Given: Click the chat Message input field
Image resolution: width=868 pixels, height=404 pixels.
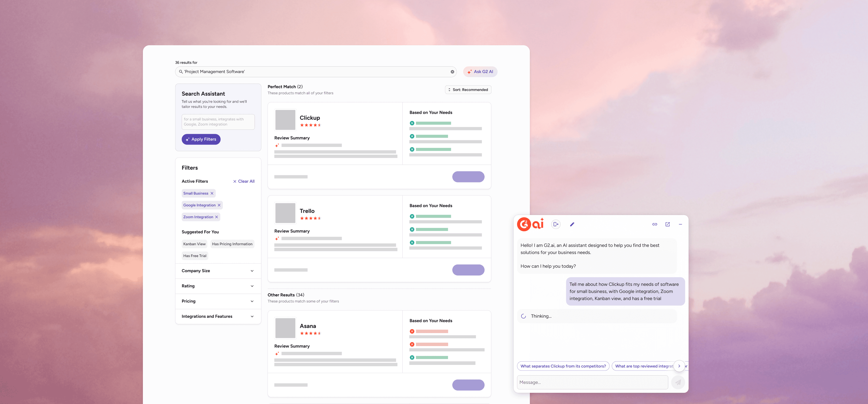Looking at the screenshot, I should [x=592, y=382].
